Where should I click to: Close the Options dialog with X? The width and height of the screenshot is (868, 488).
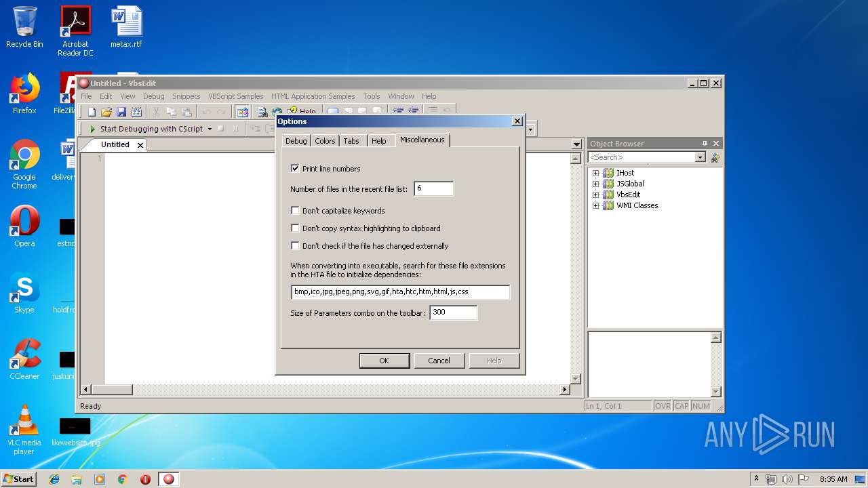click(517, 121)
